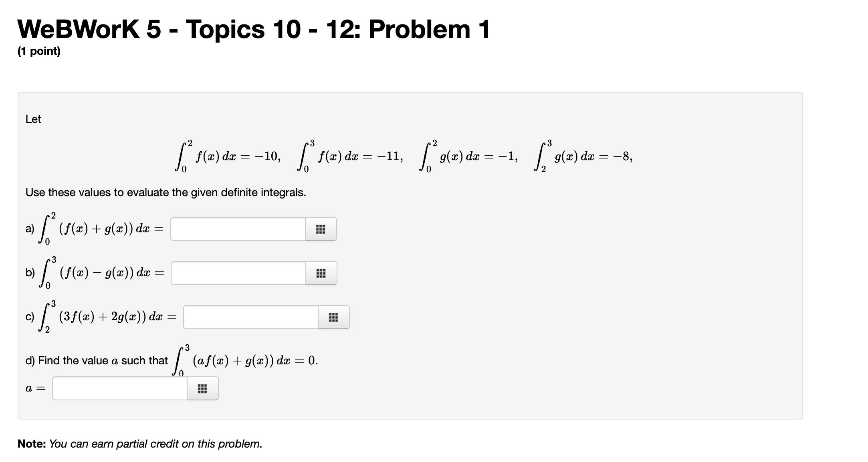Click the (1 point) label

39,51
